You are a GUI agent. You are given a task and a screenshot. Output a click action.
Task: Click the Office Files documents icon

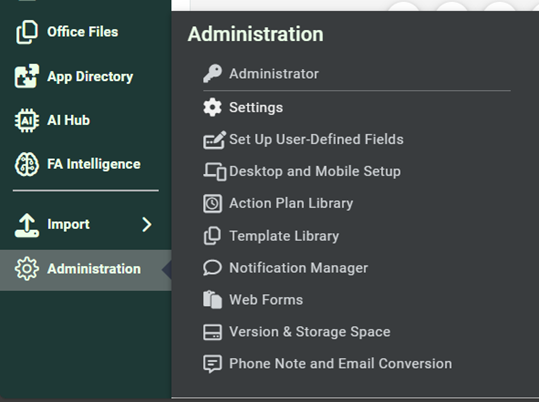click(x=27, y=32)
